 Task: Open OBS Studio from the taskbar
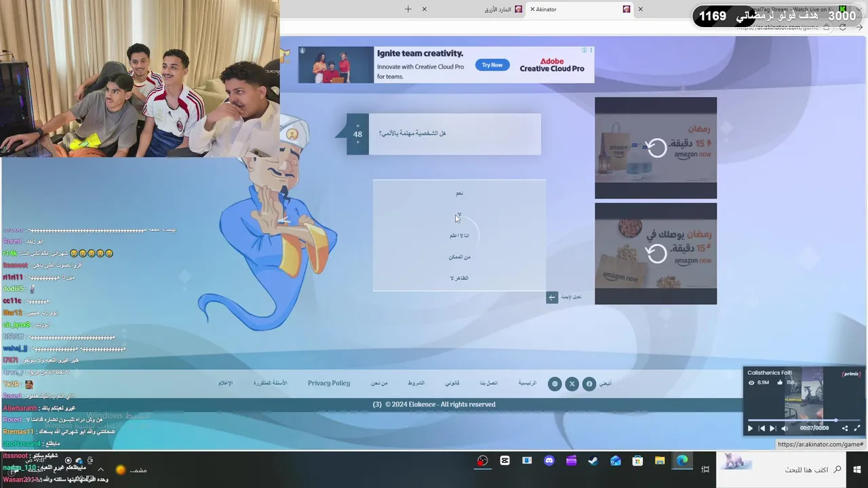[482, 461]
